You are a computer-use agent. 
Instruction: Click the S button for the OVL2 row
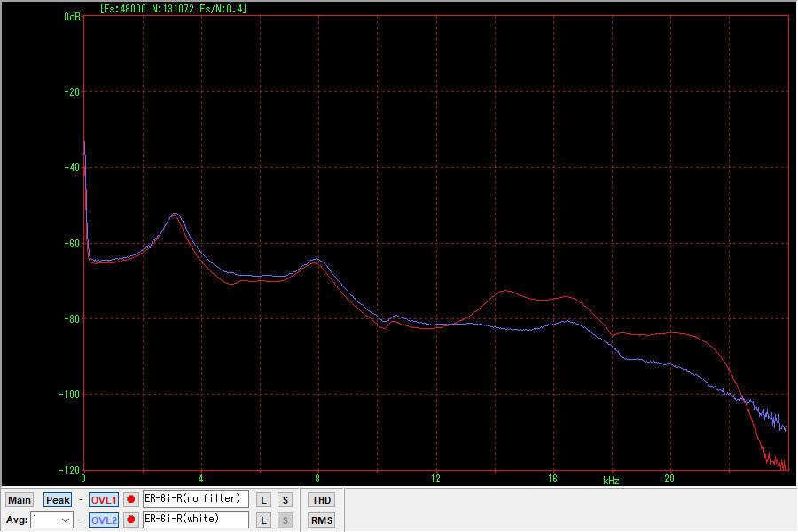click(285, 520)
